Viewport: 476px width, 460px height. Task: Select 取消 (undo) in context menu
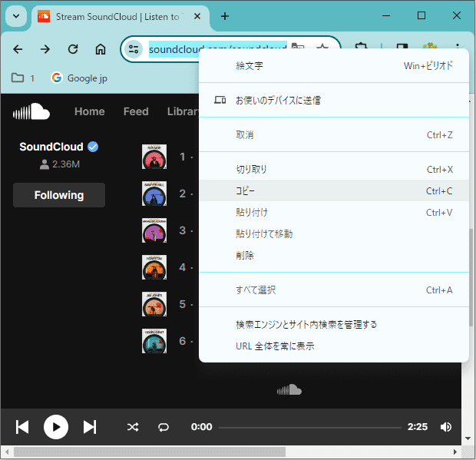(x=334, y=135)
